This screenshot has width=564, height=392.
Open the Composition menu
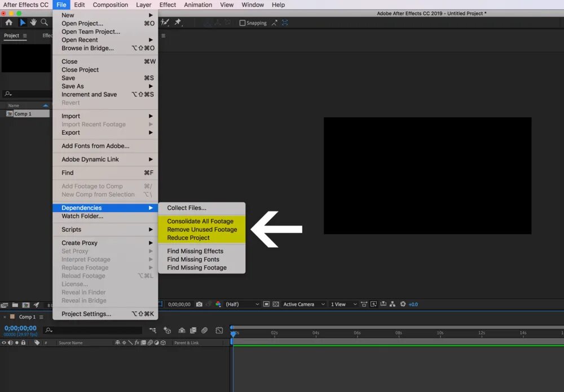[x=111, y=5]
